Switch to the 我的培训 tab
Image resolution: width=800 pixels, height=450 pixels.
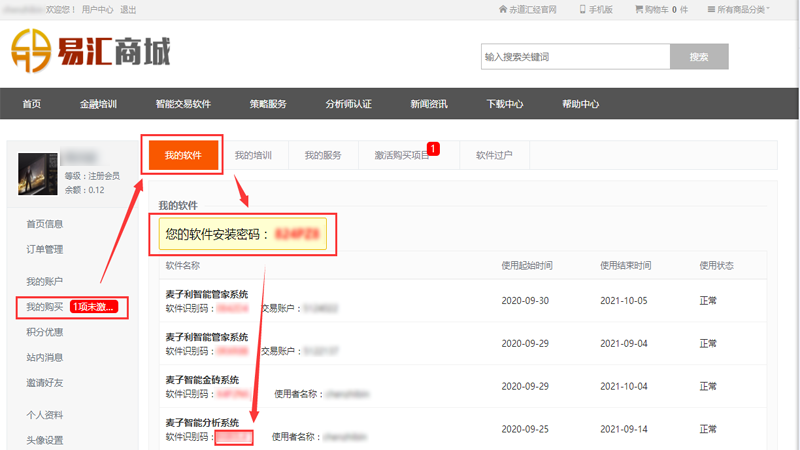(x=253, y=155)
